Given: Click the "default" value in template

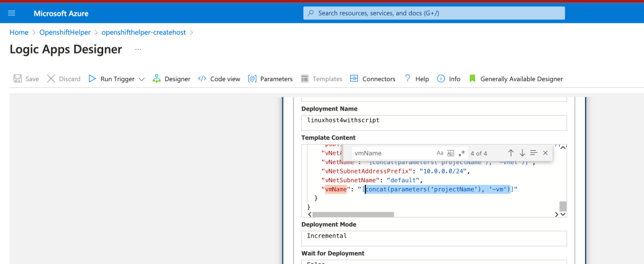Looking at the screenshot, I should click(404, 180).
